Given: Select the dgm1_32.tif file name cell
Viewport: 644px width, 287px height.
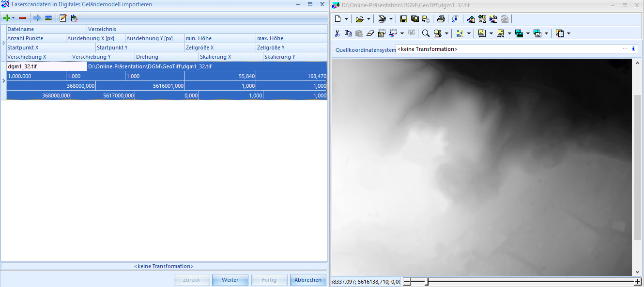Looking at the screenshot, I should click(x=46, y=66).
